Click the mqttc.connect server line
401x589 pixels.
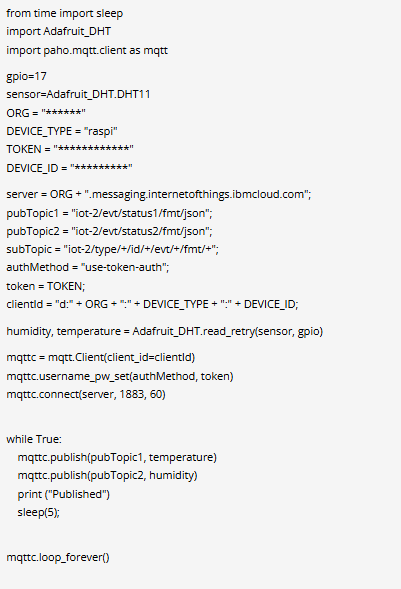[x=86, y=394]
